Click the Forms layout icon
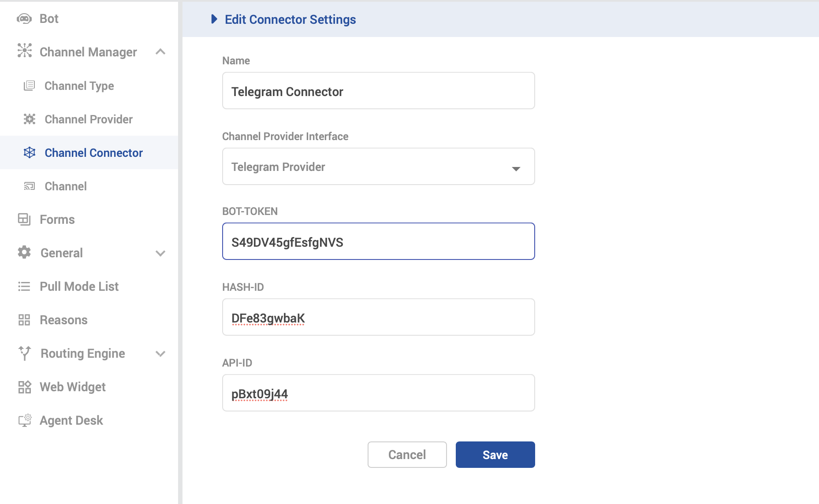The width and height of the screenshot is (819, 504). 24,219
